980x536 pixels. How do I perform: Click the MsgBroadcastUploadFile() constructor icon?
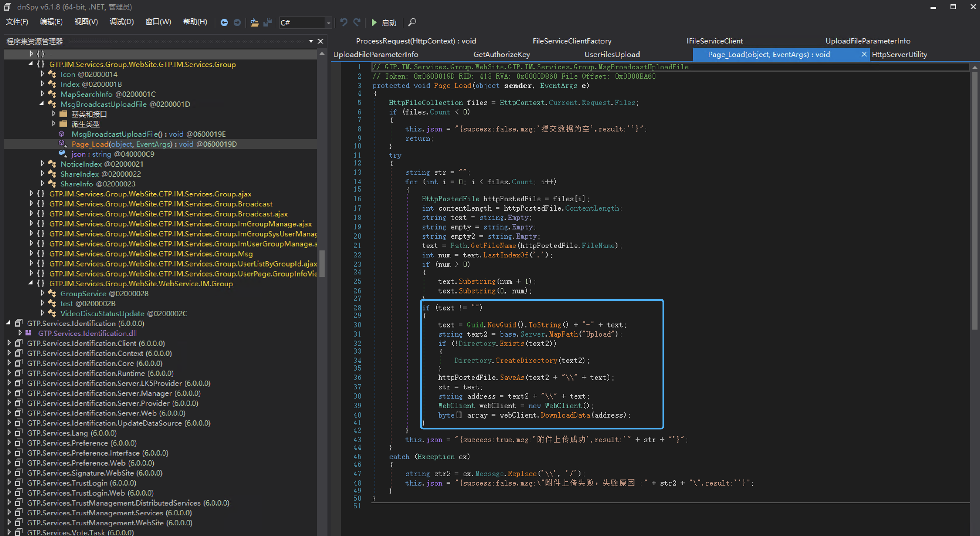(62, 134)
